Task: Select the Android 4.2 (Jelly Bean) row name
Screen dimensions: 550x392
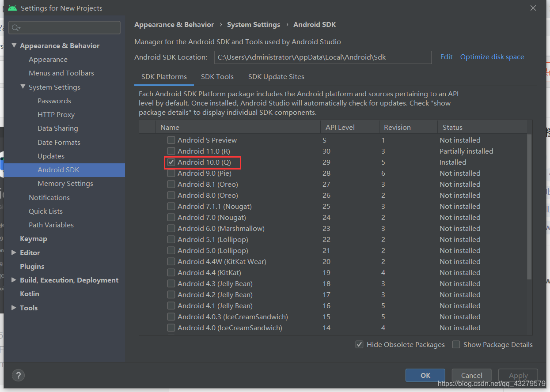Action: 215,294
